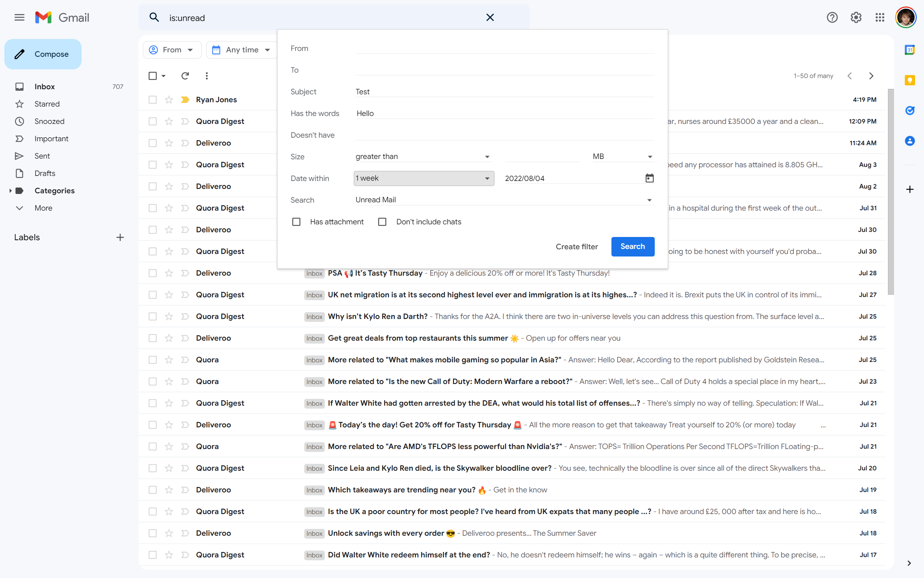Image resolution: width=924 pixels, height=578 pixels.
Task: Open the From filter chip dropdown
Action: click(172, 50)
